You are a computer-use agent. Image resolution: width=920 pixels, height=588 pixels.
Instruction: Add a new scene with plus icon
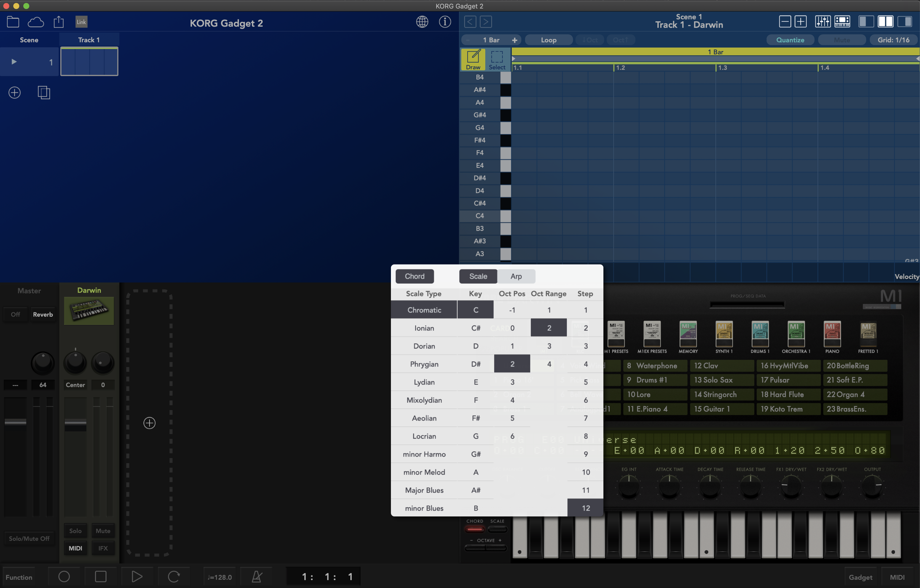point(15,93)
